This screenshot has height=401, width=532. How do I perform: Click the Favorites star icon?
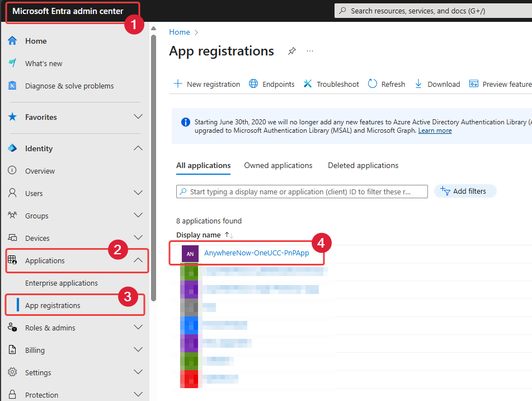tap(12, 117)
